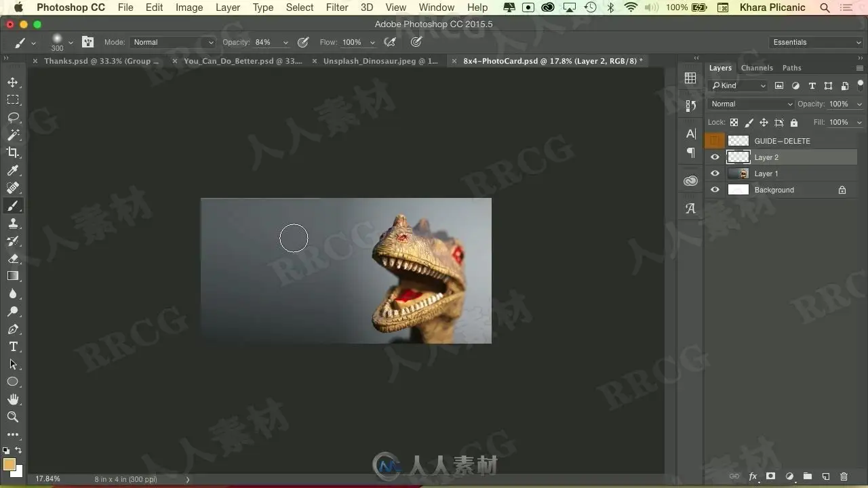Select the Rectangular Marquee tool
Screen dimensions: 868x488
[13, 100]
